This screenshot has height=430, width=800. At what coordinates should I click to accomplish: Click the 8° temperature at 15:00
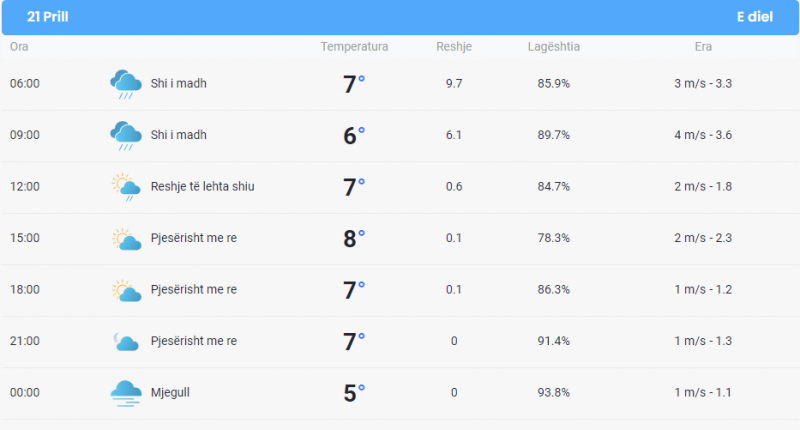point(354,238)
